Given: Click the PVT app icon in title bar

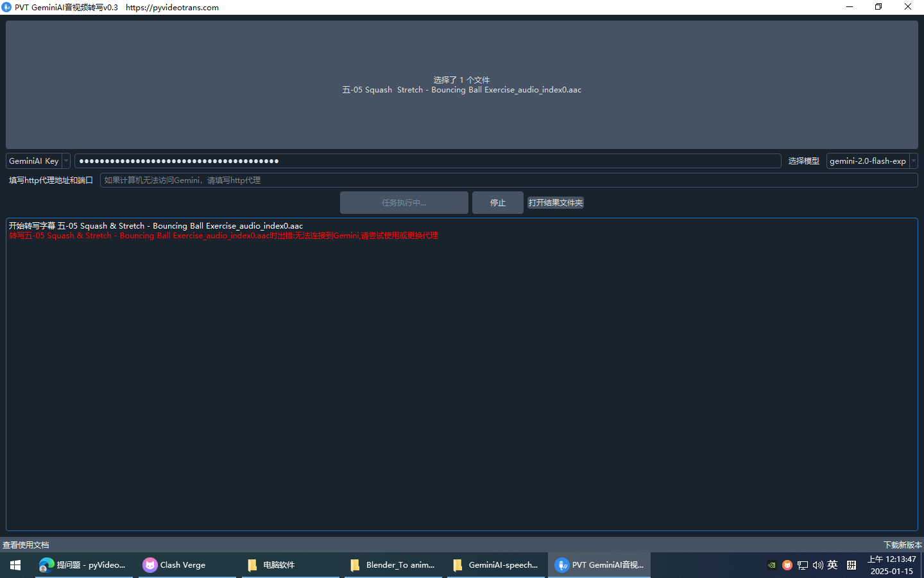Looking at the screenshot, I should point(6,7).
